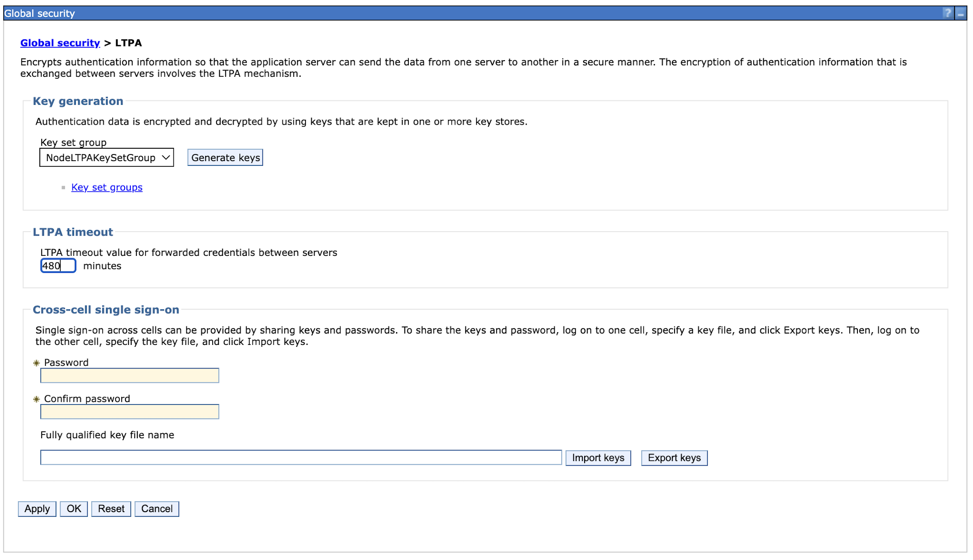Collapse the Global security portlet

click(961, 13)
